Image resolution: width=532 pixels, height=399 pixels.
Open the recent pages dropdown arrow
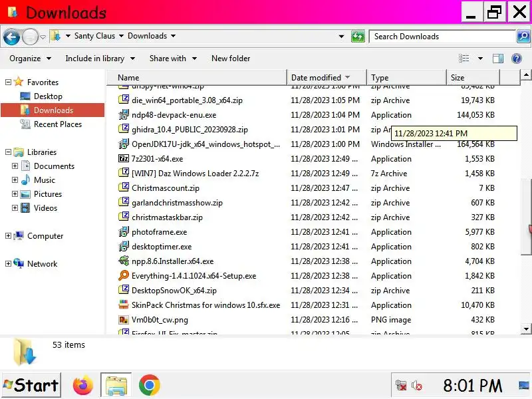coord(43,37)
